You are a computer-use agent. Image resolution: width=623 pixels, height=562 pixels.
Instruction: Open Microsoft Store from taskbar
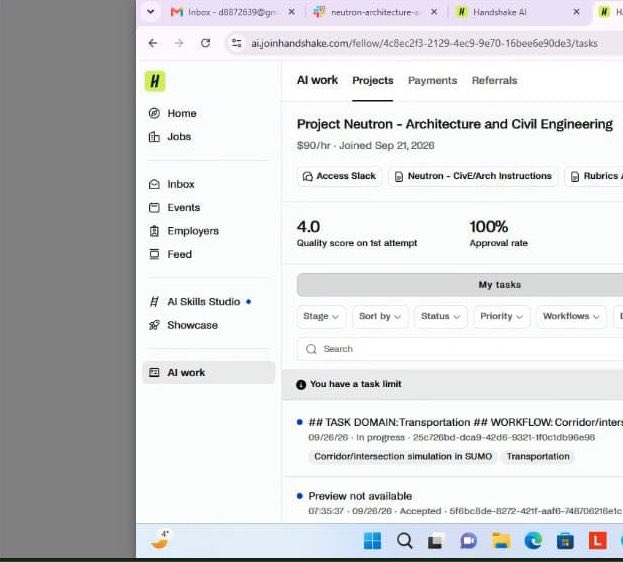click(x=565, y=541)
